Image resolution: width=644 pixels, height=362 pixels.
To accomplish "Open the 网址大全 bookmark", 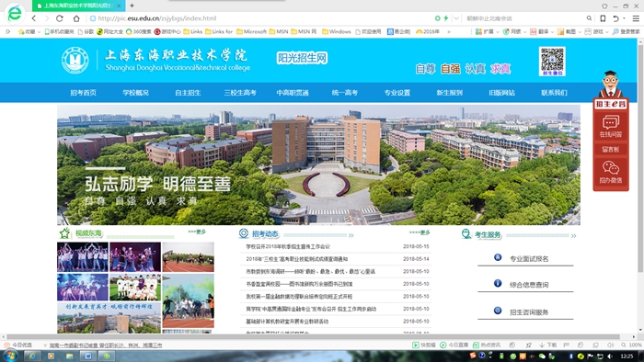I will tap(109, 31).
